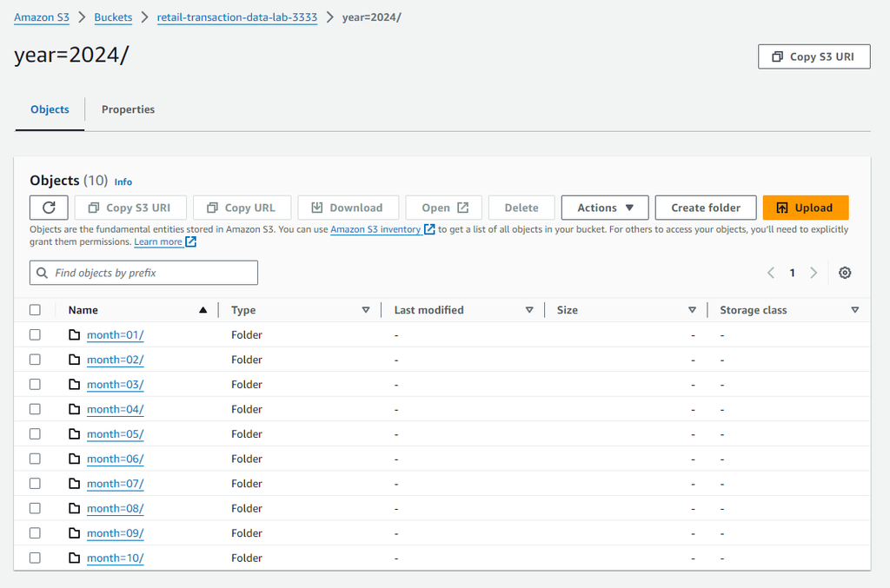Viewport: 890px width, 588px height.
Task: Click the Upload icon button
Action: (805, 207)
